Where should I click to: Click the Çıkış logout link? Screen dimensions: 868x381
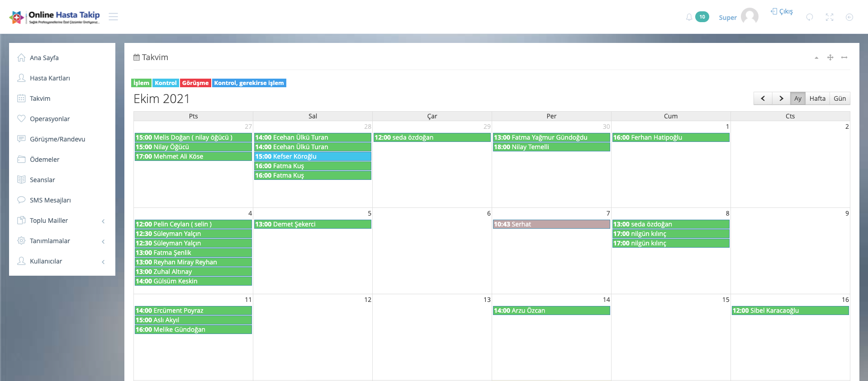click(x=782, y=11)
